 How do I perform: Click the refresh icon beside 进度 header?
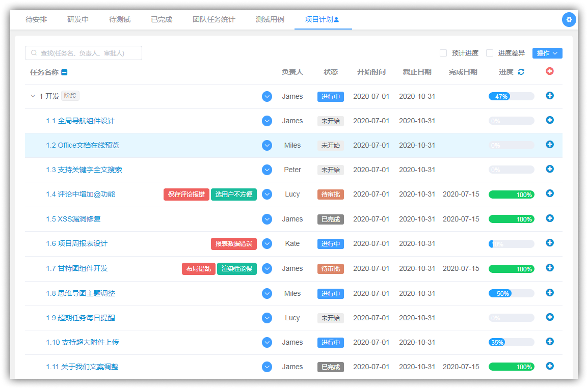coord(521,72)
